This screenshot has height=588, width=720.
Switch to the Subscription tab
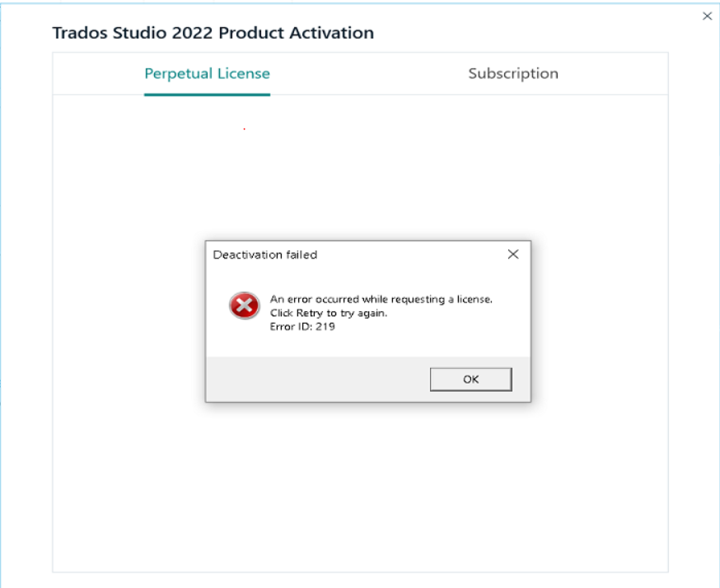pyautogui.click(x=513, y=73)
